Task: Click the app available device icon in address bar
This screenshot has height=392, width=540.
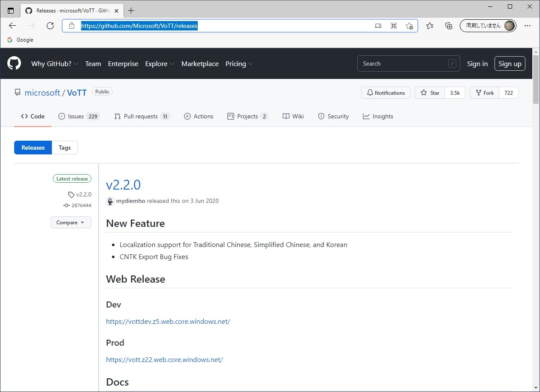Action: [x=378, y=26]
